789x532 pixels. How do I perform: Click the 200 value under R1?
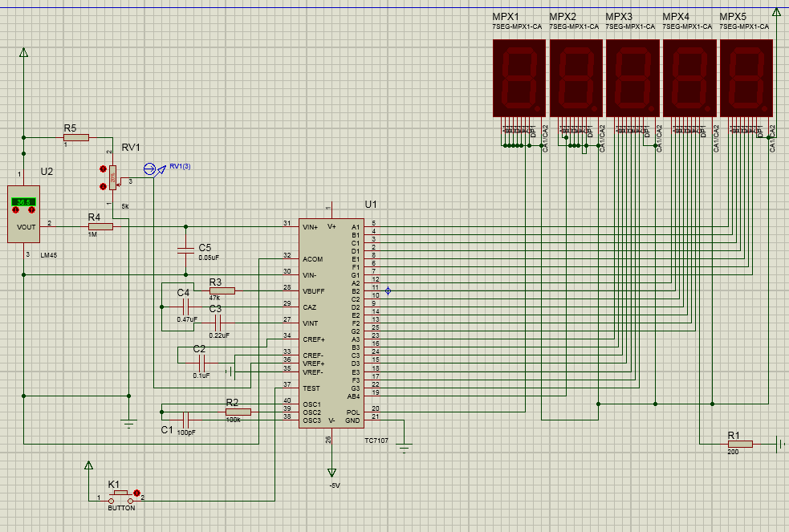click(733, 452)
